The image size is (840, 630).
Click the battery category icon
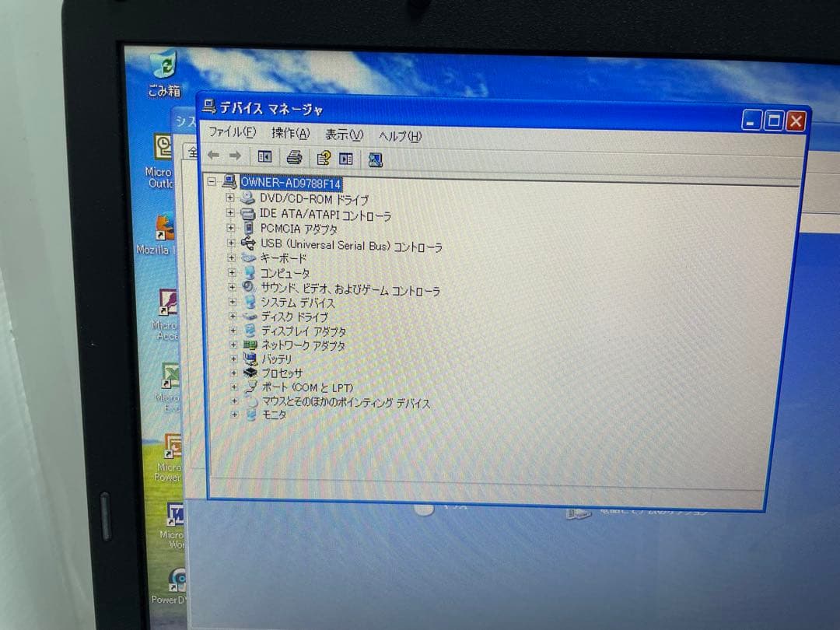click(x=250, y=359)
